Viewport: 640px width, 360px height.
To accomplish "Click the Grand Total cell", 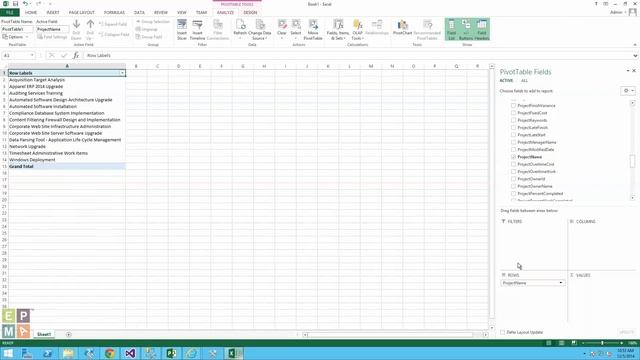I will click(67, 166).
